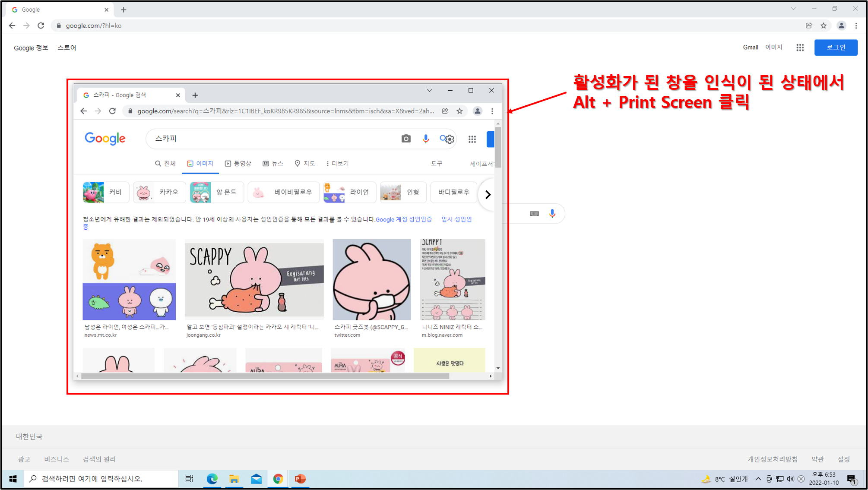Screen dimensions: 868x490
Task: Open PowerPoint from the taskbar
Action: point(300,479)
